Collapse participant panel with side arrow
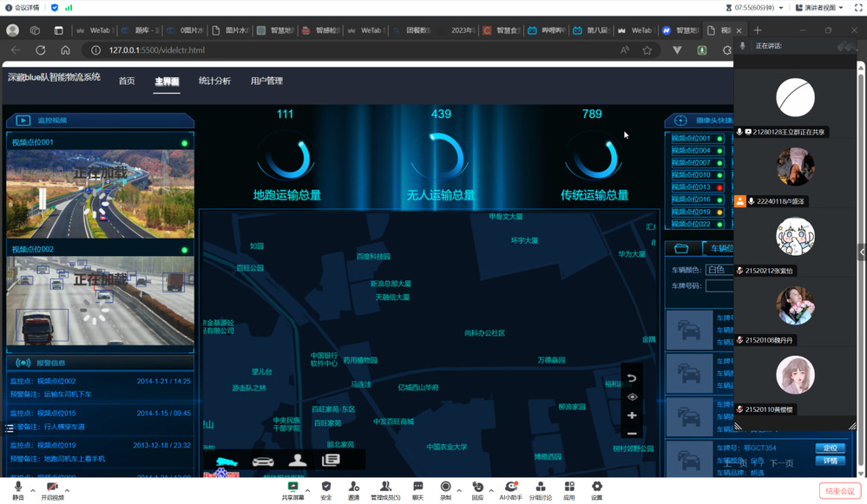Screen dimensions: 867x504 862,252
